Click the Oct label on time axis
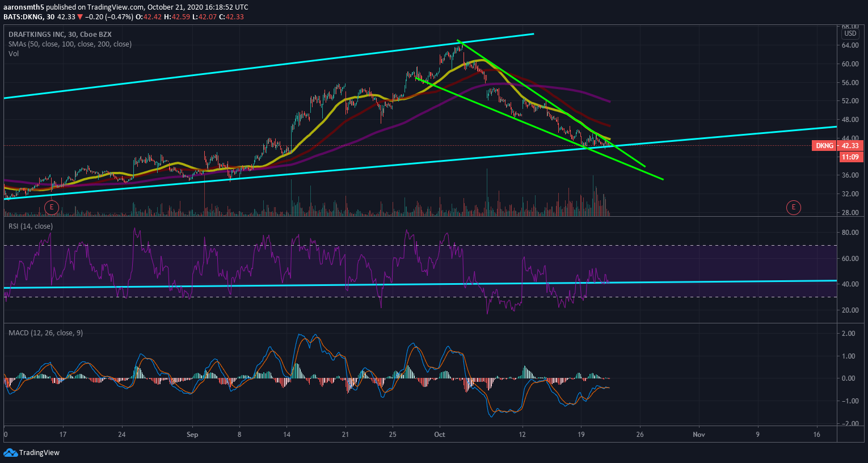Viewport: 868px width, 463px height. (x=440, y=435)
